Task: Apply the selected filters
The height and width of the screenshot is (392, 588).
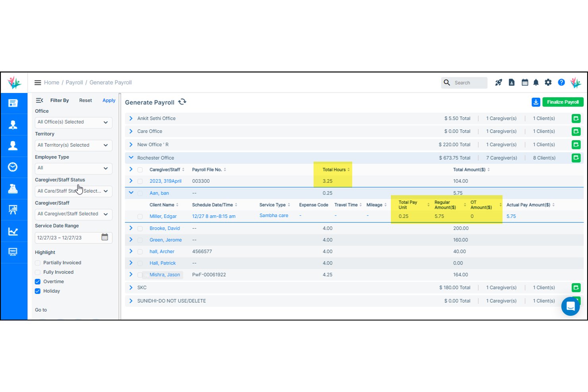Action: tap(109, 100)
